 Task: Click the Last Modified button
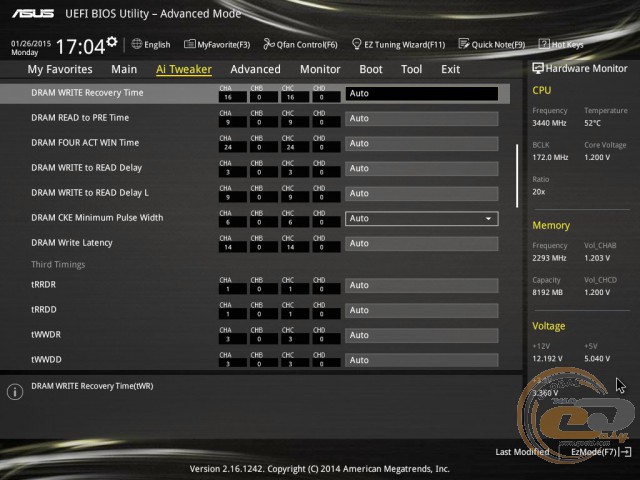click(x=522, y=452)
